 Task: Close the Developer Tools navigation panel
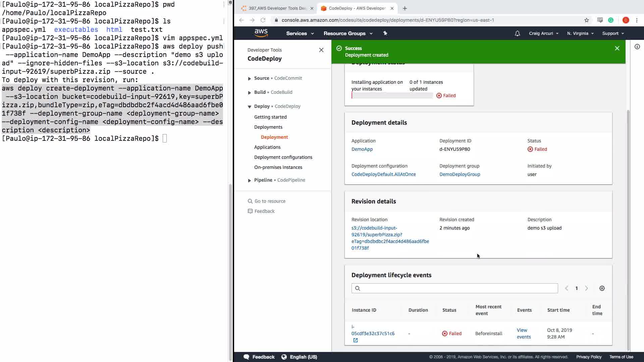click(x=321, y=50)
